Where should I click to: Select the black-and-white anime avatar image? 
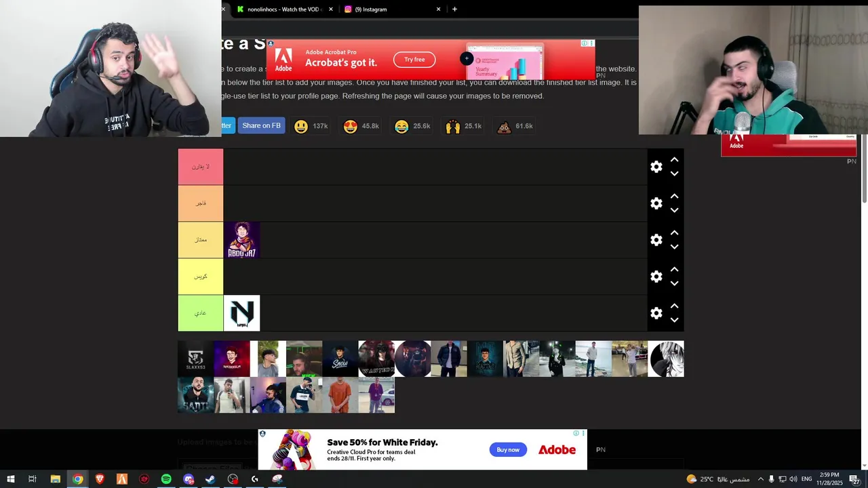tap(666, 359)
